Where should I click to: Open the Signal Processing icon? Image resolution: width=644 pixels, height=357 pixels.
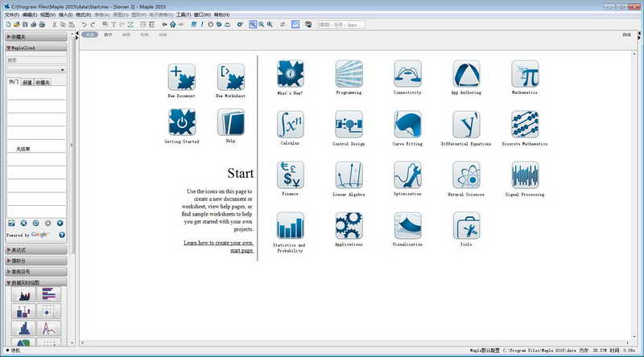pyautogui.click(x=525, y=174)
